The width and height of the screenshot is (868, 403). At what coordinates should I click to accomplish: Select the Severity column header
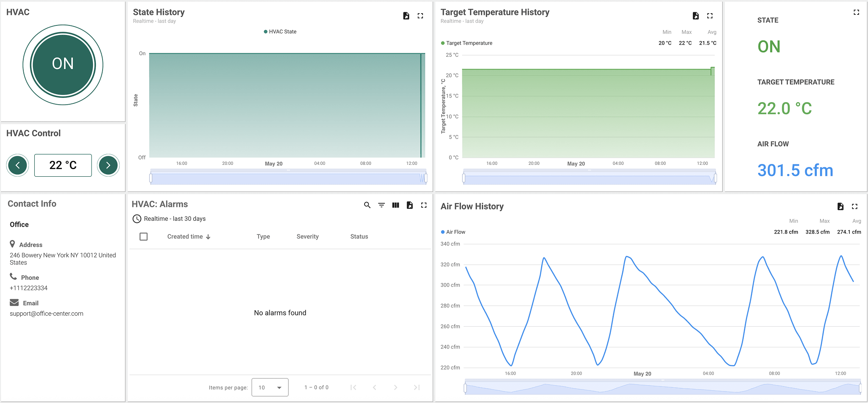(x=307, y=236)
